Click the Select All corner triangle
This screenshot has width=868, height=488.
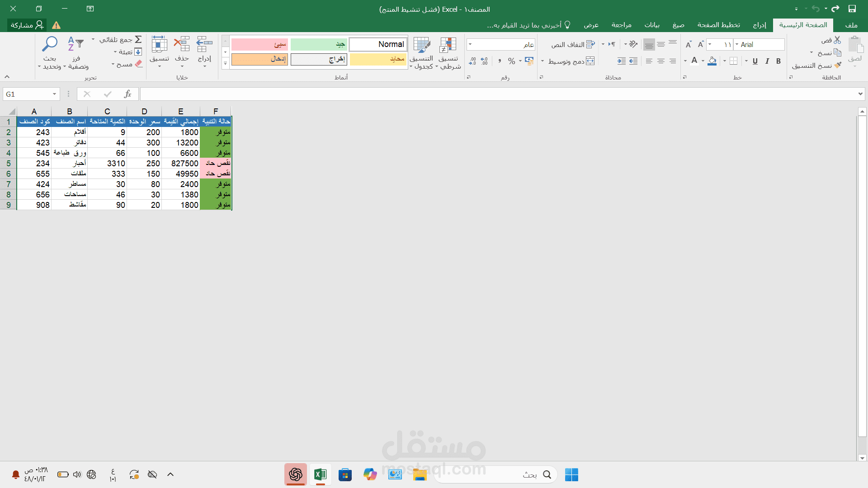click(x=12, y=112)
